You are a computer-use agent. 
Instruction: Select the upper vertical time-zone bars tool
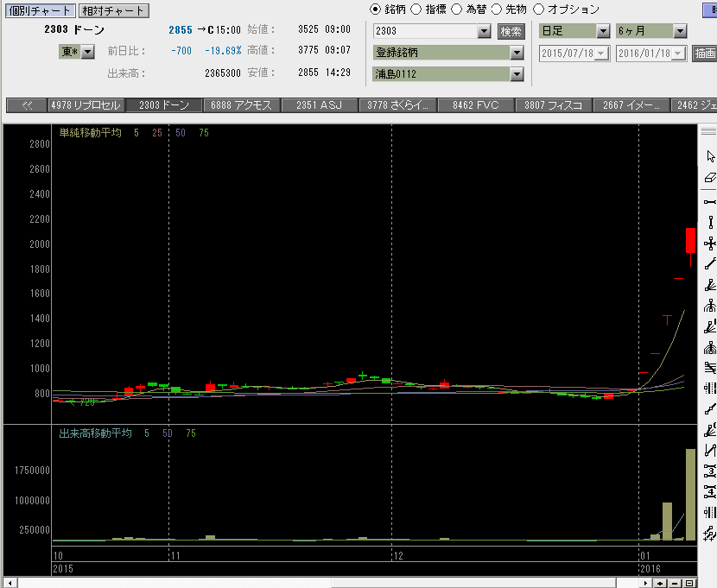pos(710,389)
